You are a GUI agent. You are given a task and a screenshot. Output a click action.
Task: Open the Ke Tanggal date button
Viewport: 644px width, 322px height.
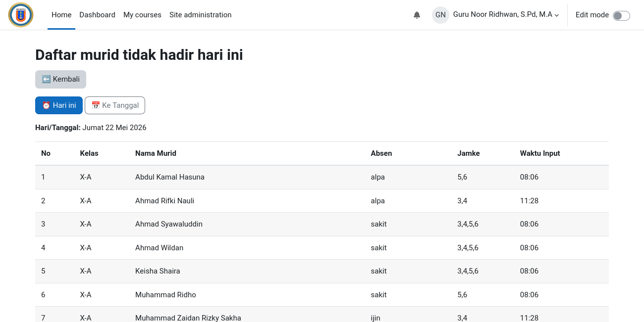(115, 105)
